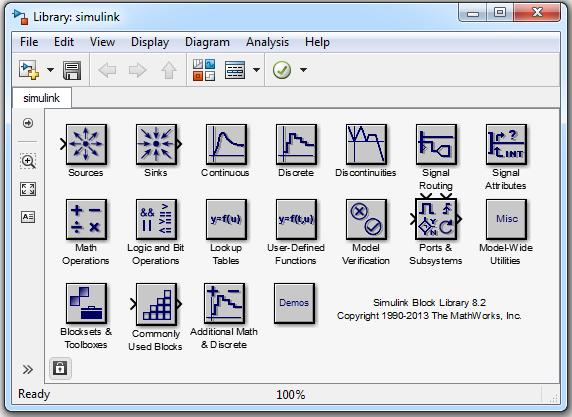Go back with the left arrow
572x417 pixels.
pos(107,70)
